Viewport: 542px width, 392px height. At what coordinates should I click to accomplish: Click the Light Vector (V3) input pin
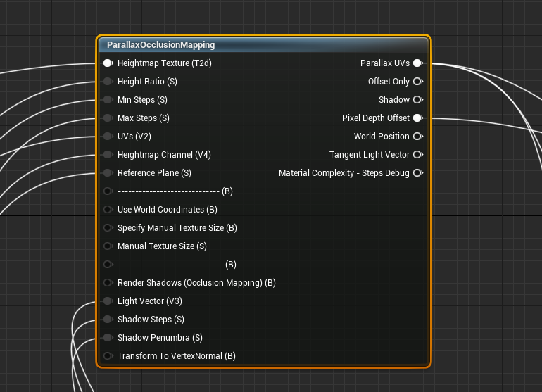[108, 301]
